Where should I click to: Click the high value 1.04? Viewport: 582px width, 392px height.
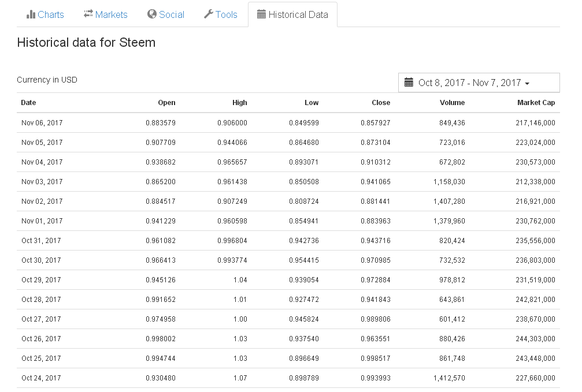[240, 280]
